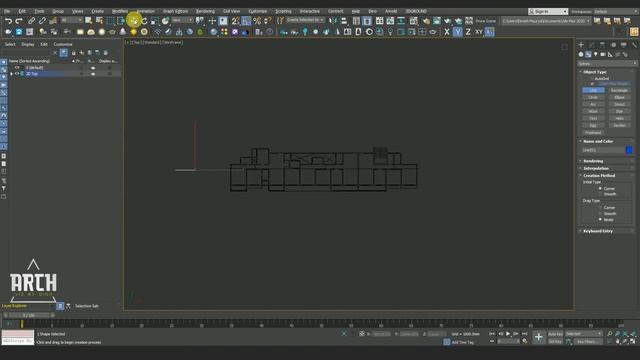Select the Cameras category icon
Image resolution: width=640 pixels, height=360 pixels.
pos(603,54)
